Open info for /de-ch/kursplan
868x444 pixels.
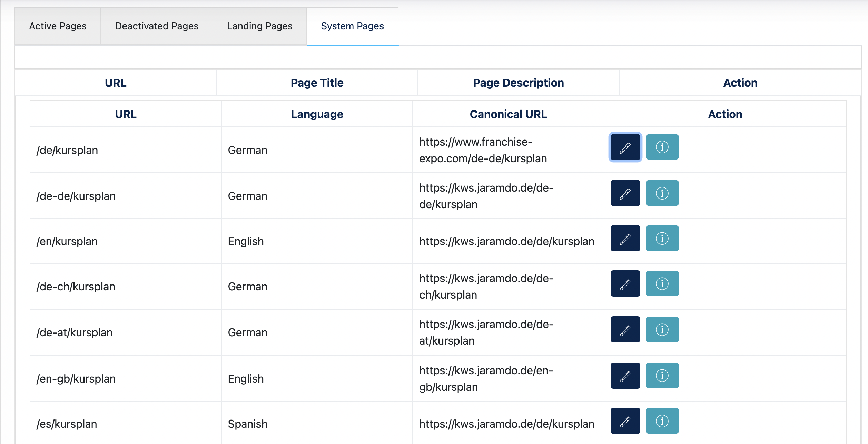click(x=662, y=283)
